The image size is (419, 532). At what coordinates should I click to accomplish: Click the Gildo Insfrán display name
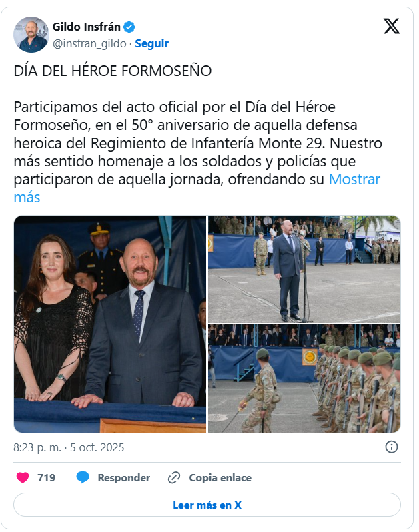(87, 27)
